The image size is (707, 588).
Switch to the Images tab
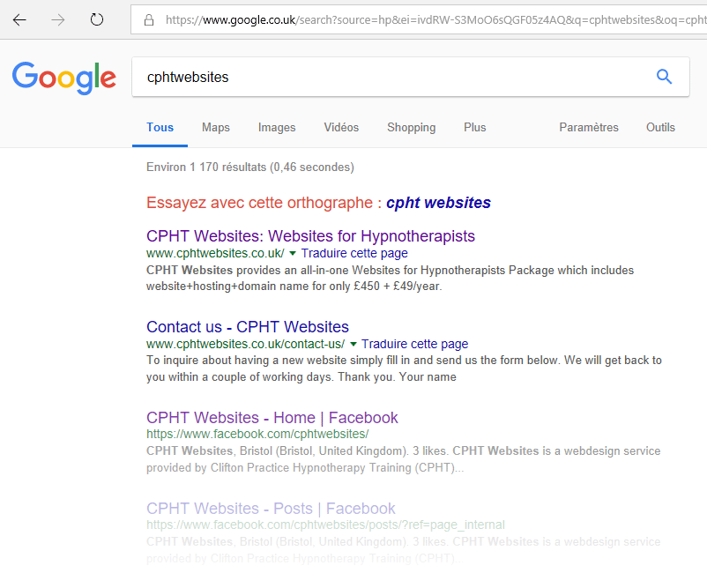point(277,127)
